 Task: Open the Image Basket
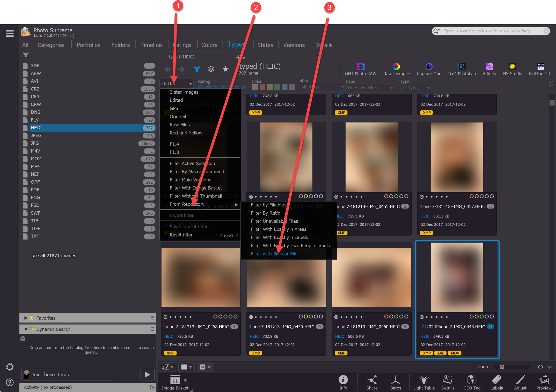click(175, 382)
